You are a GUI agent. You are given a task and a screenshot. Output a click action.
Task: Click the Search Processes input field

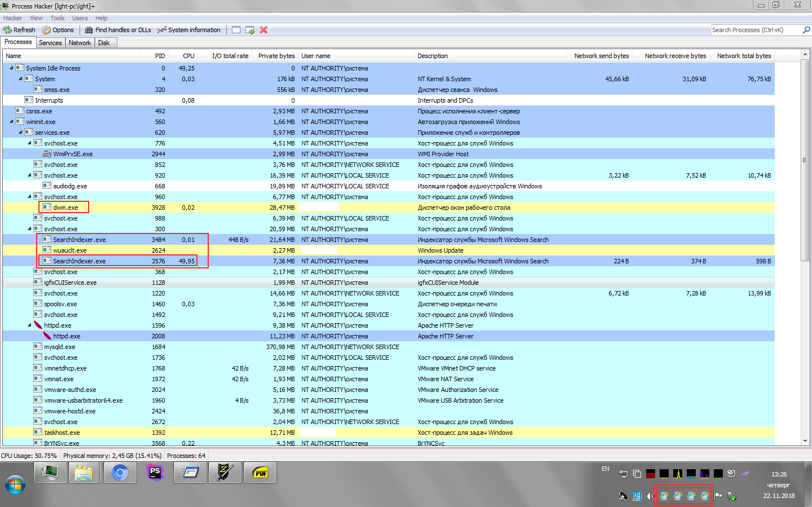point(756,30)
